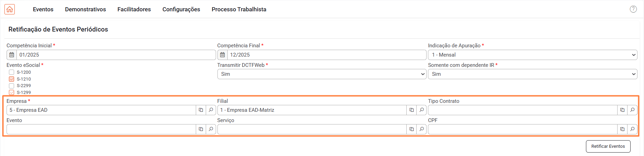Click the Evento field search icon
This screenshot has height=156, width=644.
pos(211,129)
